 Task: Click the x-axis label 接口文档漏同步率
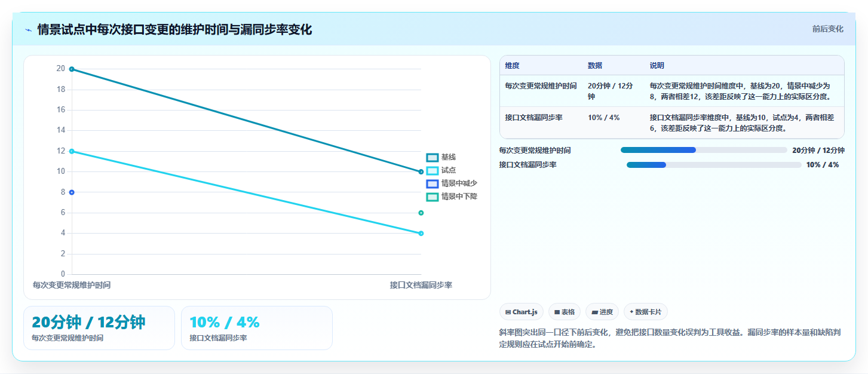pos(421,285)
